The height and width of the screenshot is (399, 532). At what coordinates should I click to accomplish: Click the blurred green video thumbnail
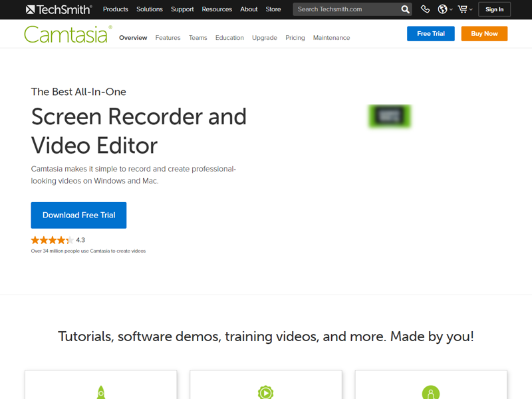pyautogui.click(x=390, y=116)
